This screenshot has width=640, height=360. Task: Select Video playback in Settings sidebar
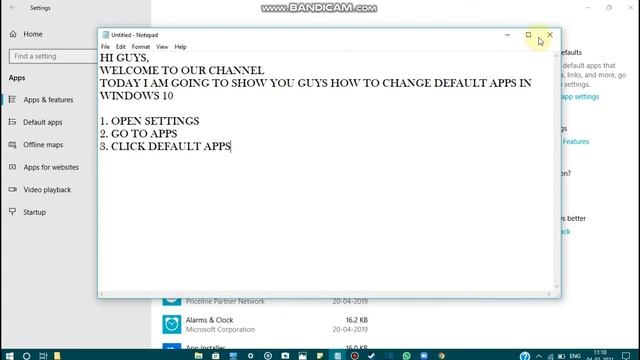point(47,190)
